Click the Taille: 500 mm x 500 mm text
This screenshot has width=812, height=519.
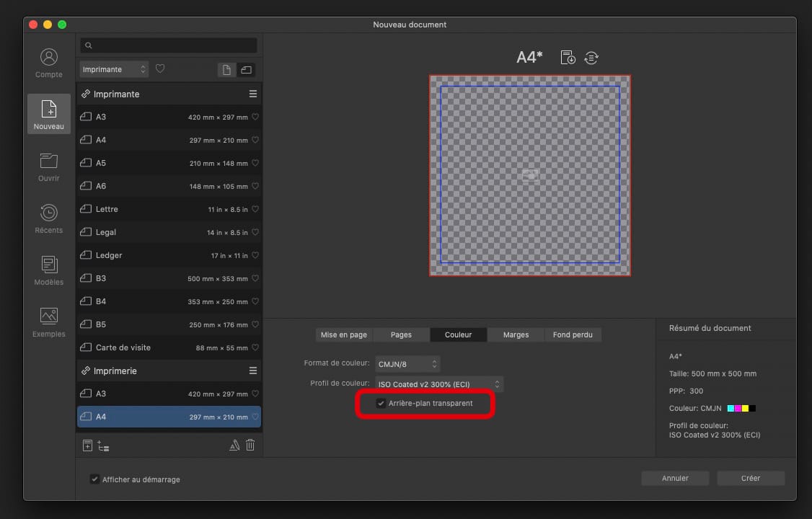[712, 373]
